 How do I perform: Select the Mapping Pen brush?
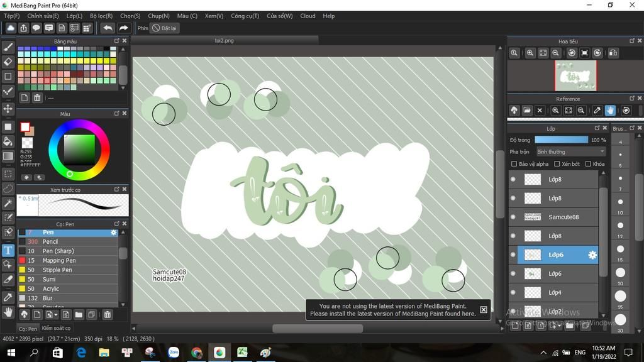68,261
